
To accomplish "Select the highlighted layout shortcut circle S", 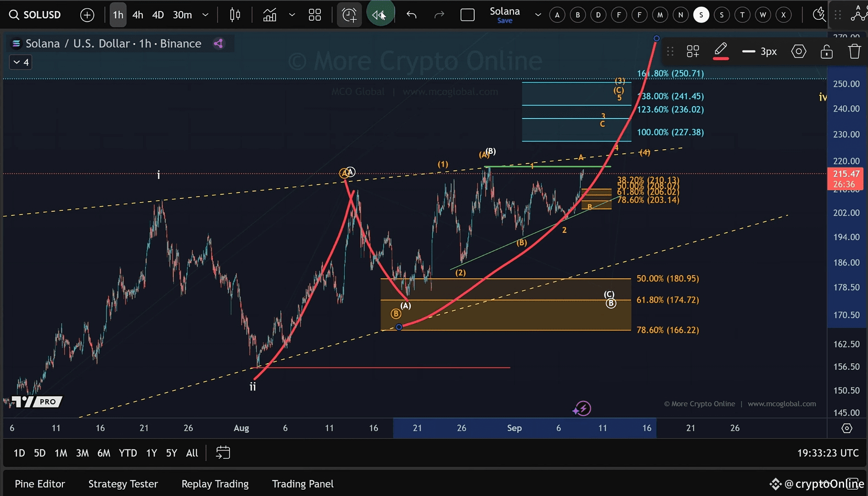I will (701, 15).
